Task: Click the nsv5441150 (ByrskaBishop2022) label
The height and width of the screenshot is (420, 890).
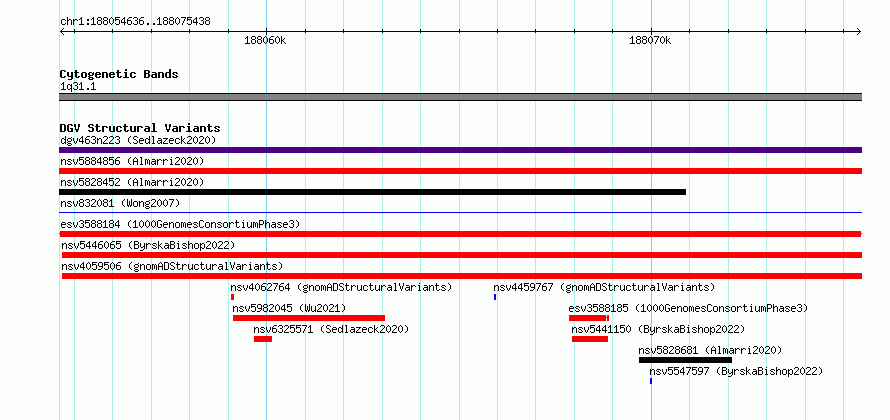Action: [x=658, y=329]
